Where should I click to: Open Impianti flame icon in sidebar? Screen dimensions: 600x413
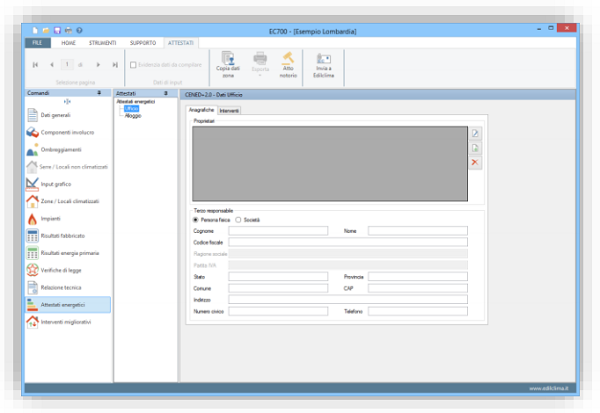coord(33,218)
